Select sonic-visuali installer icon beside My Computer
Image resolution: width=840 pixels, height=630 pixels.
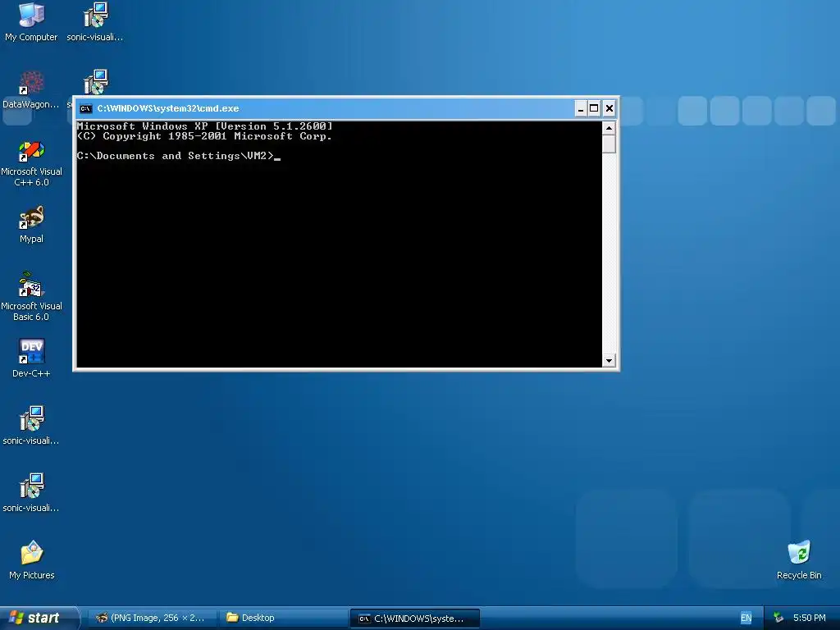point(95,22)
